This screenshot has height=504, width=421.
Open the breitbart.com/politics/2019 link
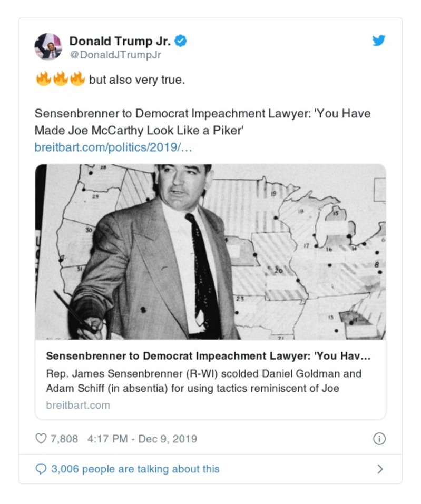113,146
